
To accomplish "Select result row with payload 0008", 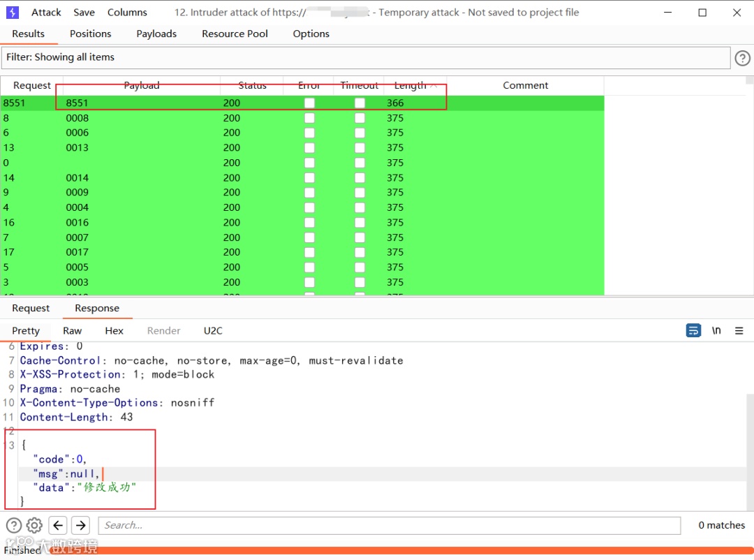I will click(x=302, y=118).
